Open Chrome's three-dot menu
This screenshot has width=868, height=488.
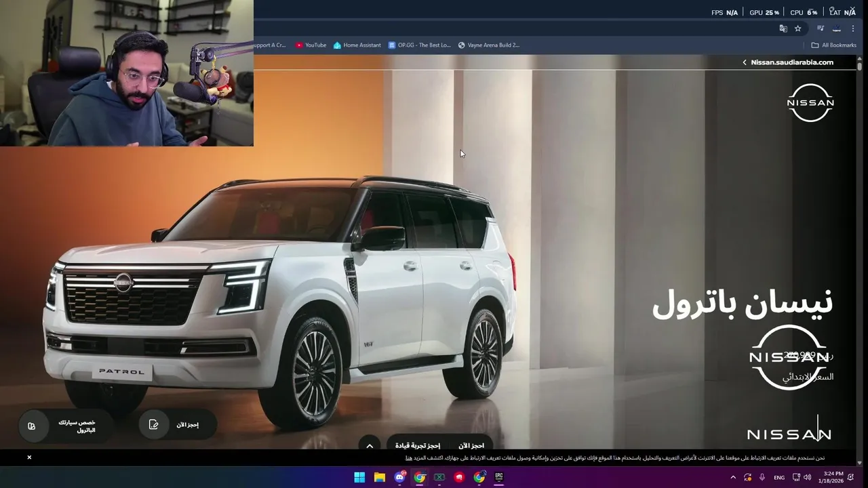click(x=853, y=28)
